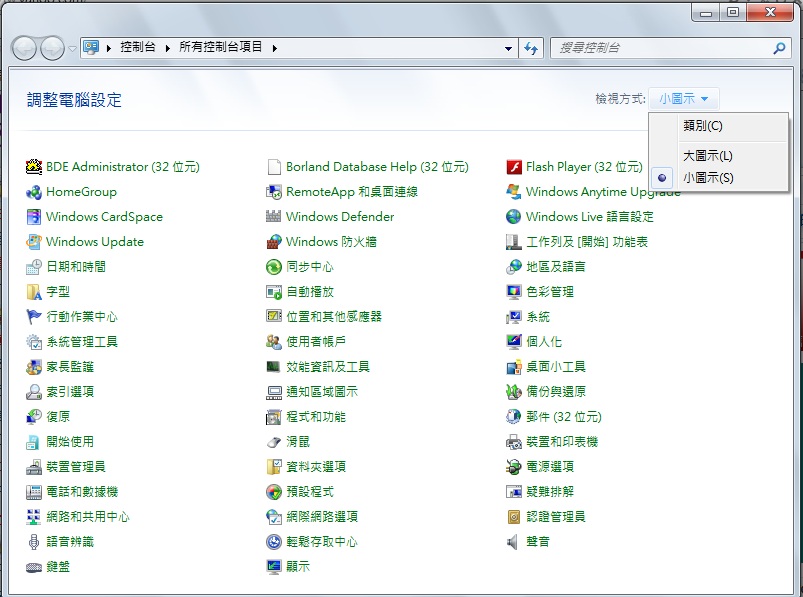Open the 電源選項 icon
The height and width of the screenshot is (597, 803).
(514, 467)
